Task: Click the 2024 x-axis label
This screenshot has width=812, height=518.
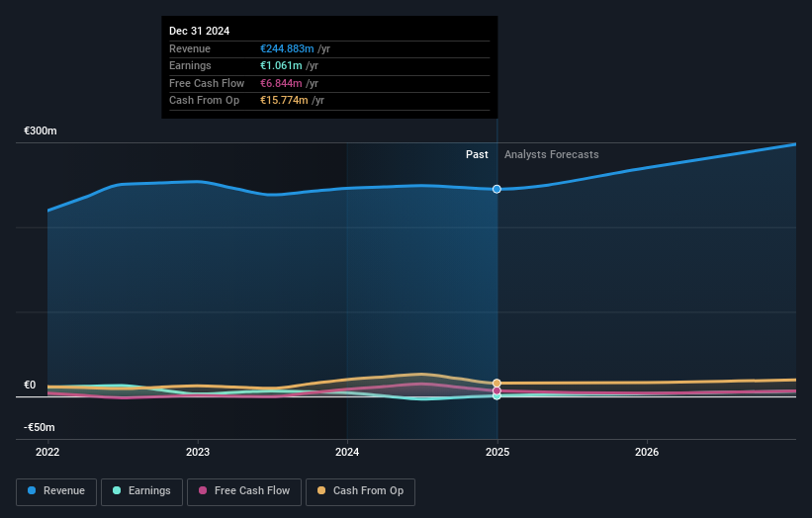Action: (x=347, y=453)
